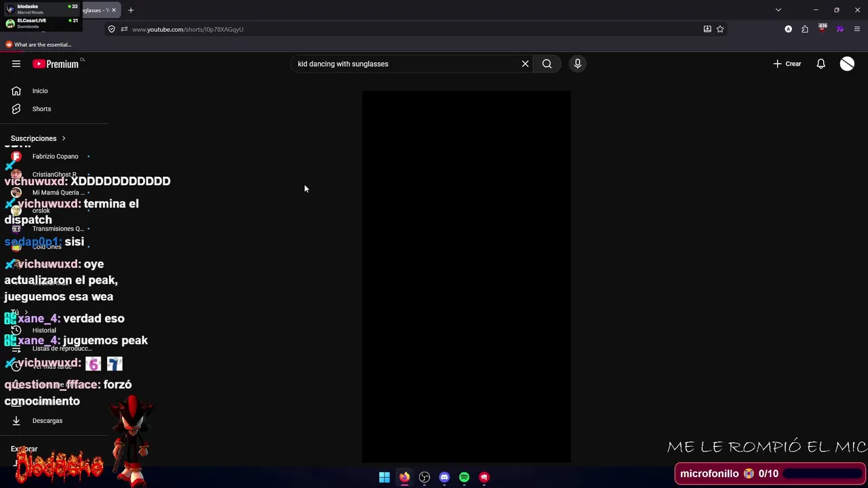Open Shorts in the sidebar
The image size is (868, 488).
click(41, 109)
